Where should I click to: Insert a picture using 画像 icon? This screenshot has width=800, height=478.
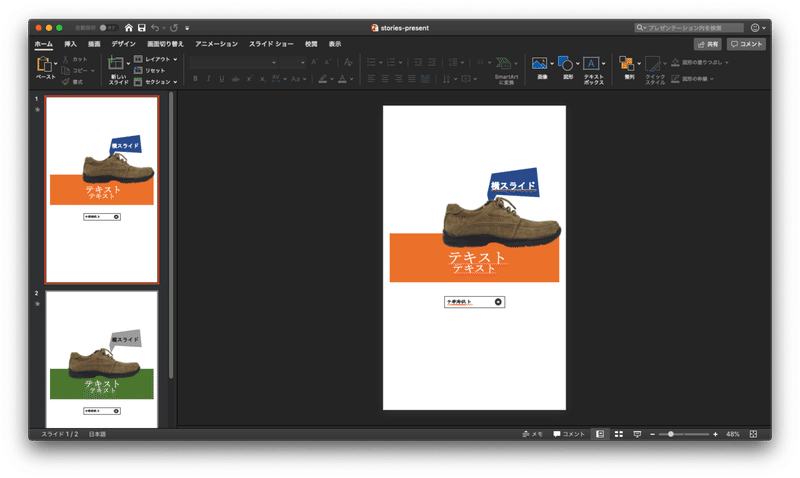click(x=539, y=63)
